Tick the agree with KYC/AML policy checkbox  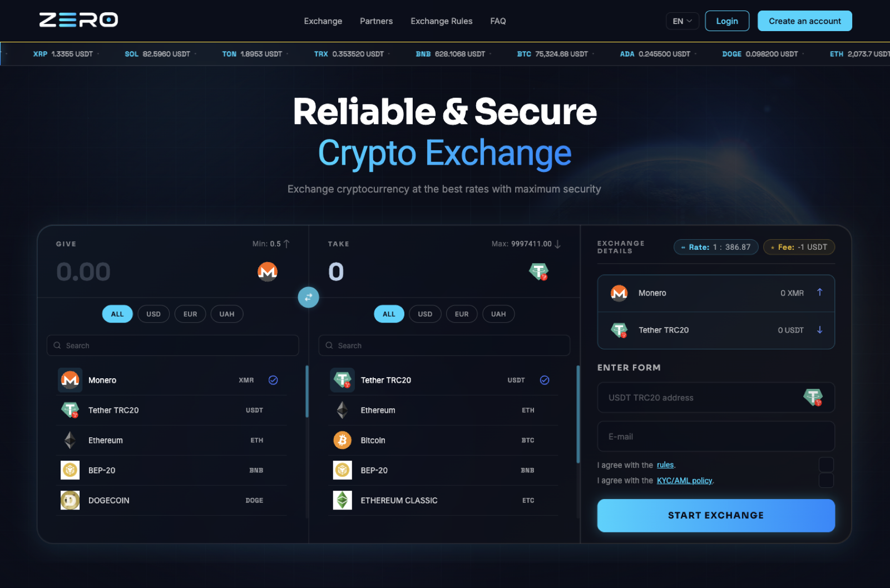click(x=827, y=480)
